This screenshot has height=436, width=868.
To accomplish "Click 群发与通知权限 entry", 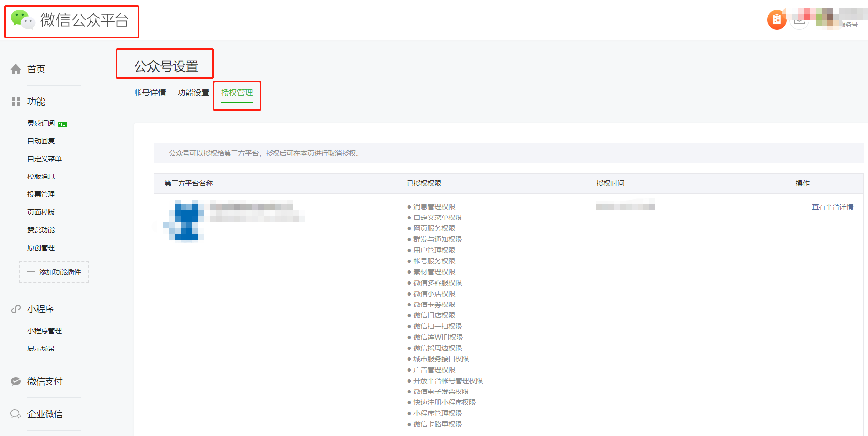I will (x=438, y=239).
